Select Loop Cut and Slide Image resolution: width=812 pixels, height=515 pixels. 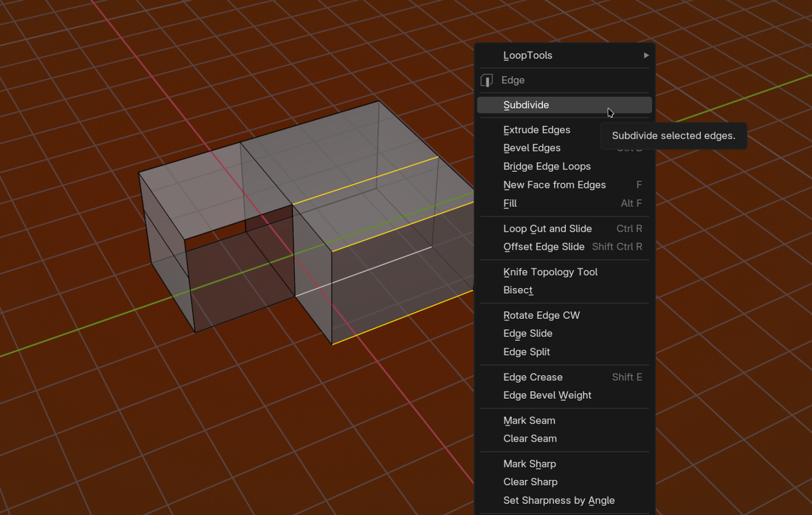(565, 229)
